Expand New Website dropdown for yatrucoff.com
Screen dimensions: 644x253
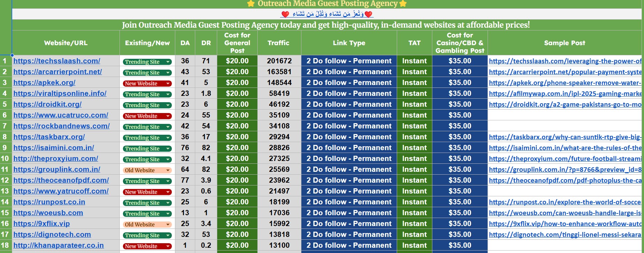click(168, 192)
